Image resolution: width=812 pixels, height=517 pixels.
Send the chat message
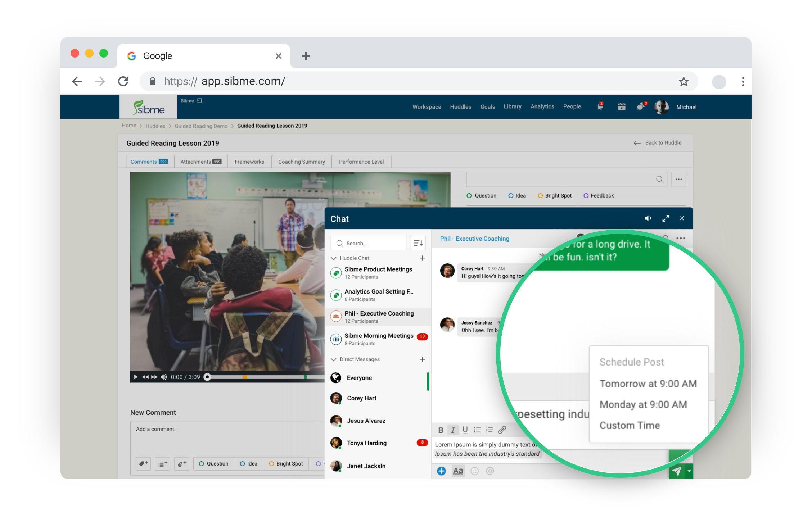[x=677, y=471]
